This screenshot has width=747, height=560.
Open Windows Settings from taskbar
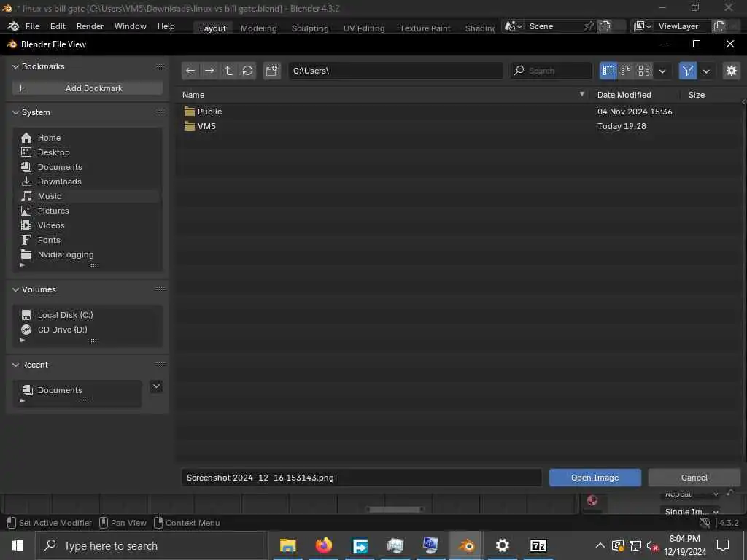click(502, 545)
